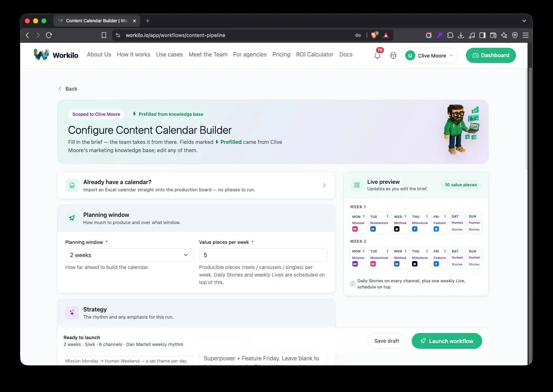Screen dimensions: 553x392
Task: Go to Use cases
Action: pos(169,55)
